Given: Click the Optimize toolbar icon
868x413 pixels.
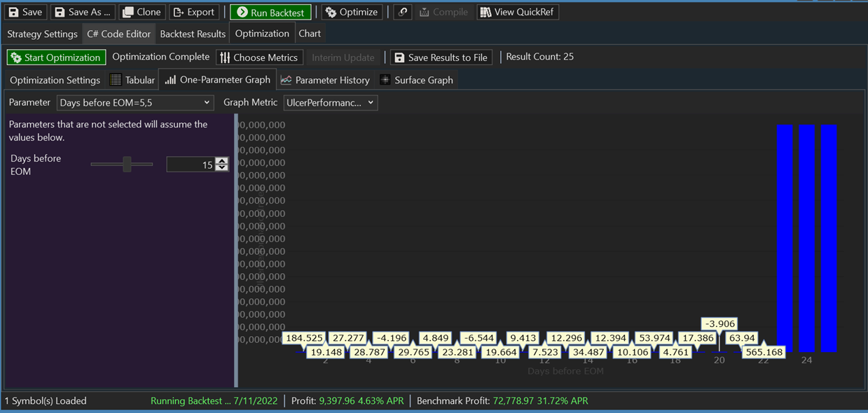Looking at the screenshot, I should pos(331,11).
